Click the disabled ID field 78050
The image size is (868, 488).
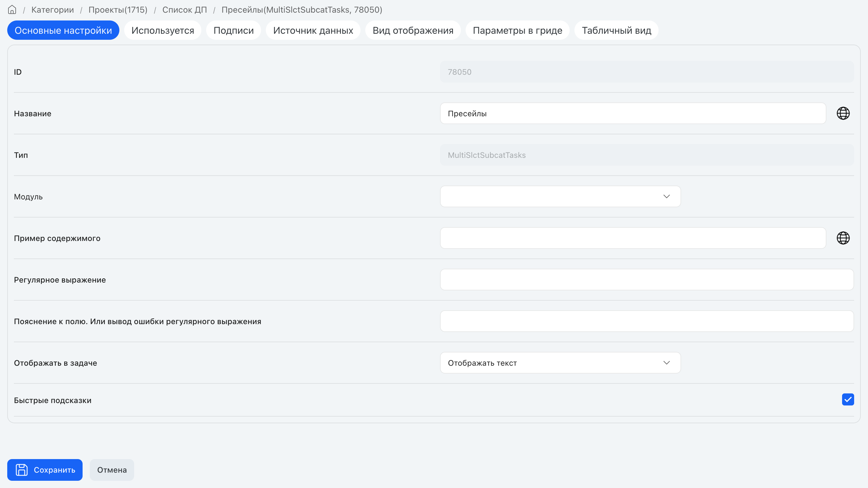(647, 72)
